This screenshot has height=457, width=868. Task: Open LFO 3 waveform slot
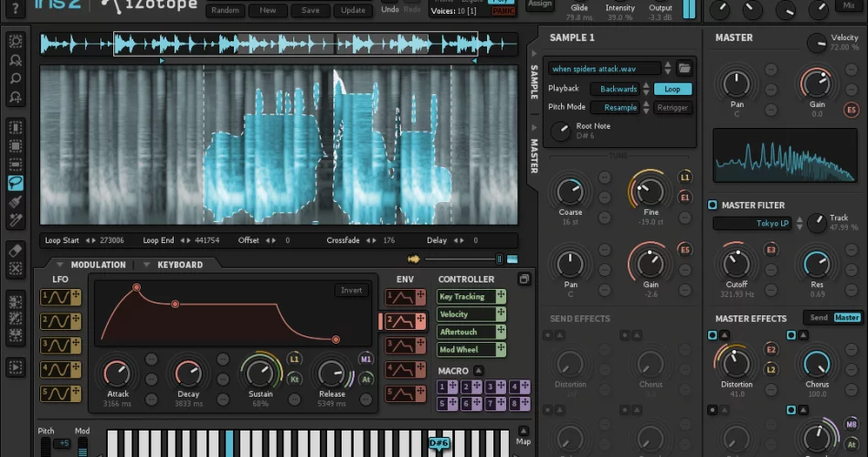(61, 345)
